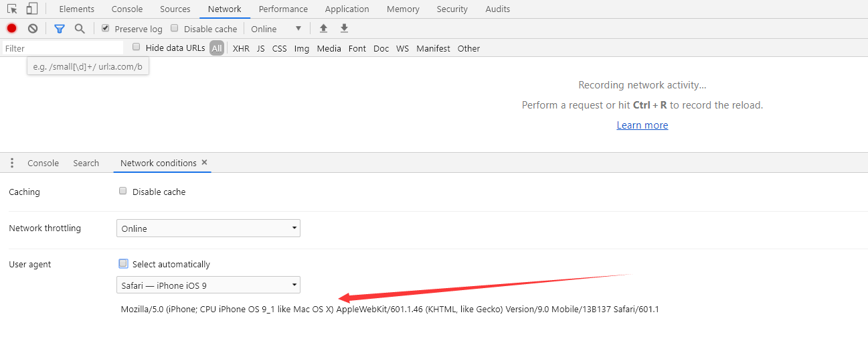Toggle the device toolbar icon
Viewport: 868px width, 337px height.
tap(32, 9)
